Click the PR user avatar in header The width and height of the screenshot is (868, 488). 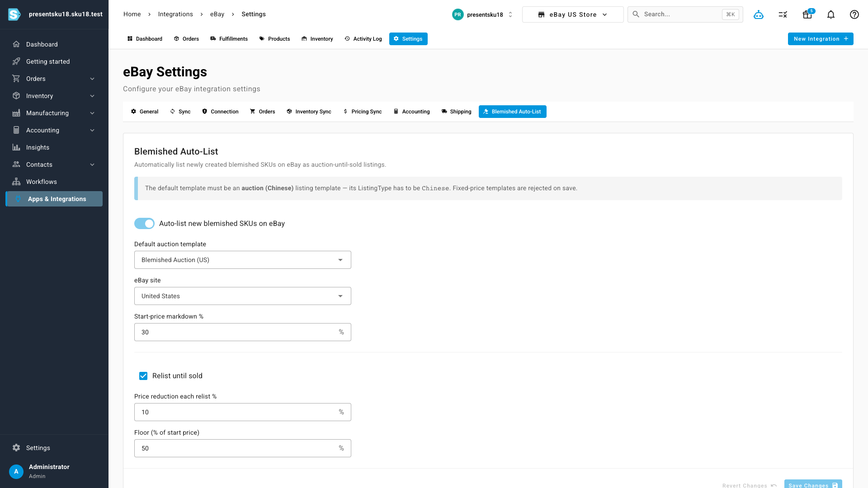tap(458, 14)
